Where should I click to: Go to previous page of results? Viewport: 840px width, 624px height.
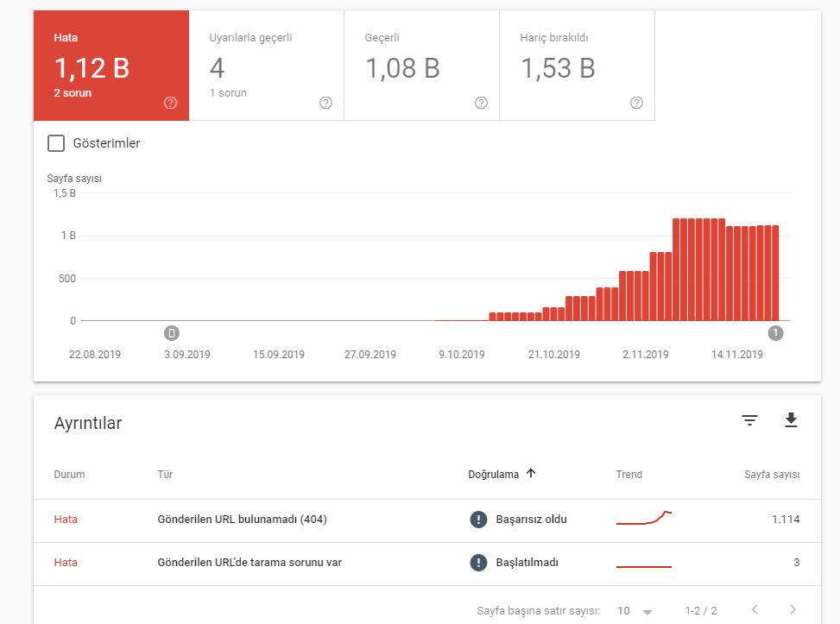pyautogui.click(x=755, y=610)
